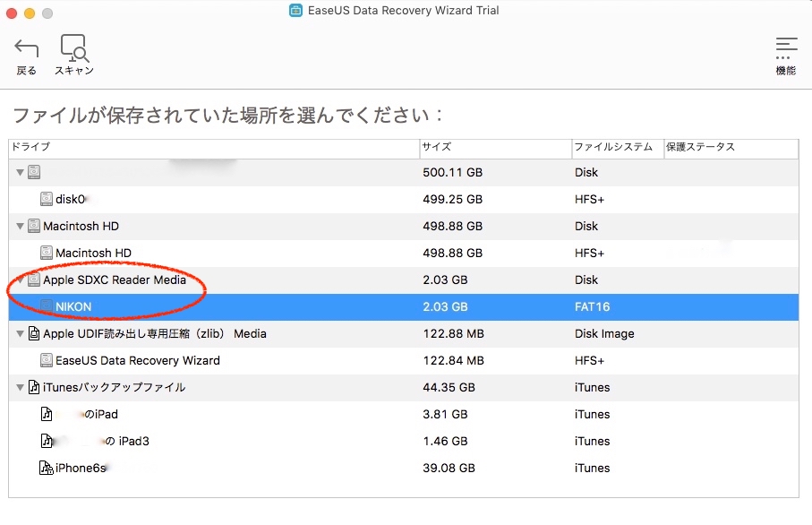Screen dimensions: 812x525
Task: Click the 1.46 GB size value
Action: 445,441
